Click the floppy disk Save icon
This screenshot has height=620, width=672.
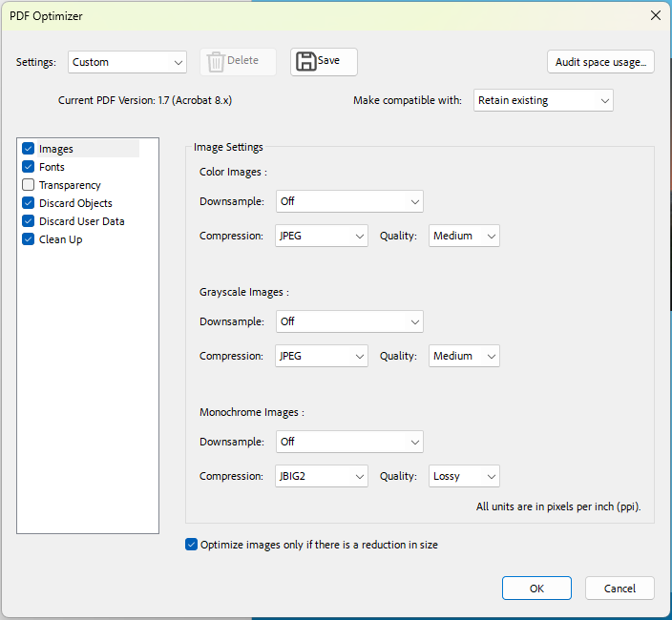(306, 62)
